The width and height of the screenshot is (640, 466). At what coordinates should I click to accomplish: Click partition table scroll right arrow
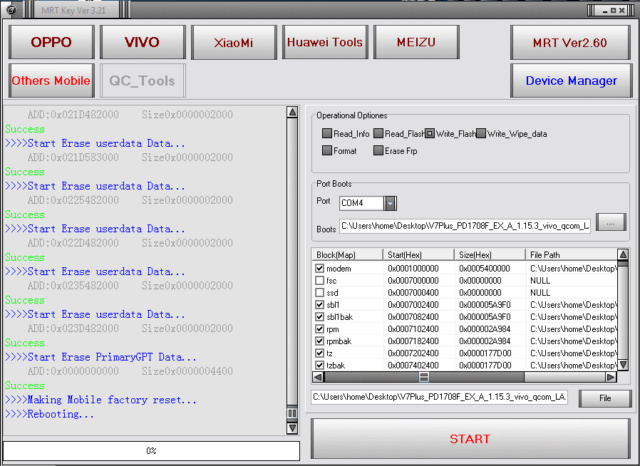(611, 377)
